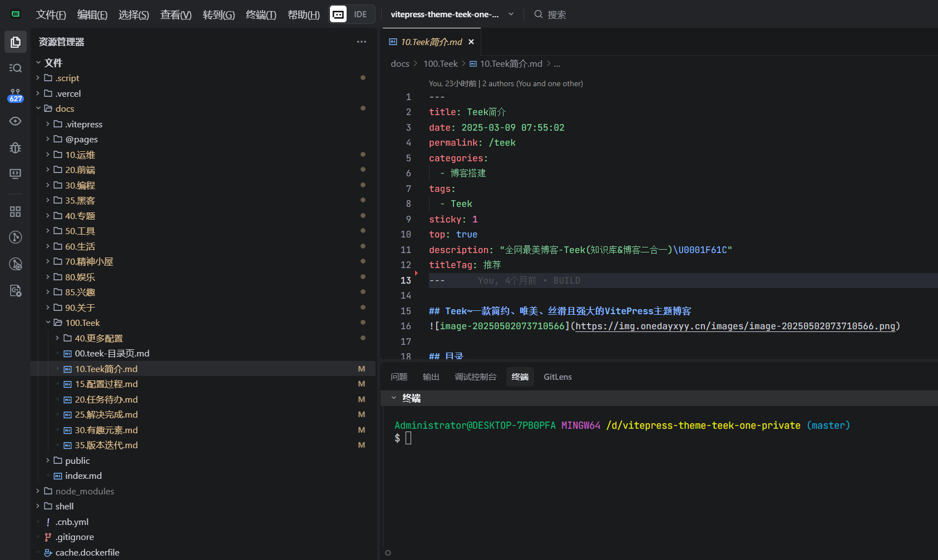This screenshot has height=560, width=938.
Task: Open the GitLens Inspect icon
Action: tap(16, 264)
